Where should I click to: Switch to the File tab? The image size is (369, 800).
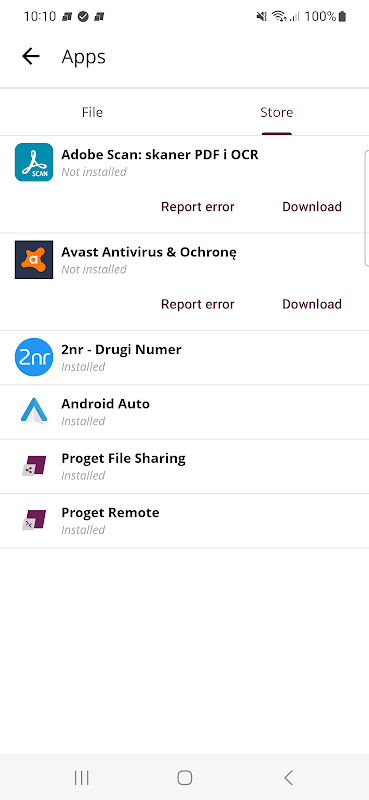(x=92, y=112)
